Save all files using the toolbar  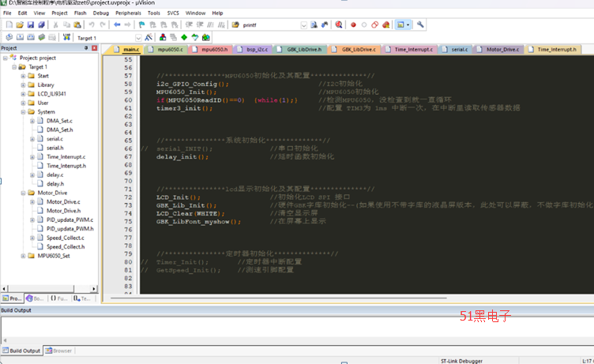[41, 25]
